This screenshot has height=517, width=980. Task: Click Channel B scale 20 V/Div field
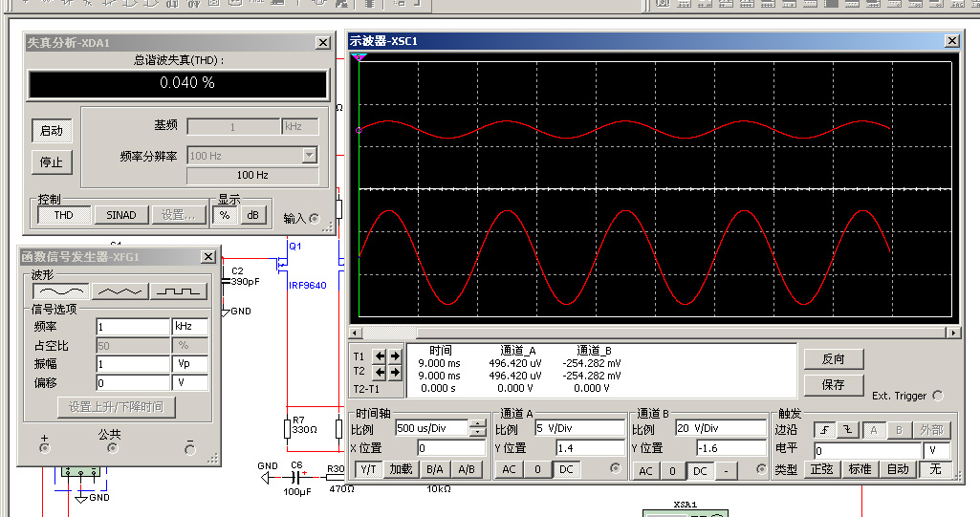click(x=721, y=428)
